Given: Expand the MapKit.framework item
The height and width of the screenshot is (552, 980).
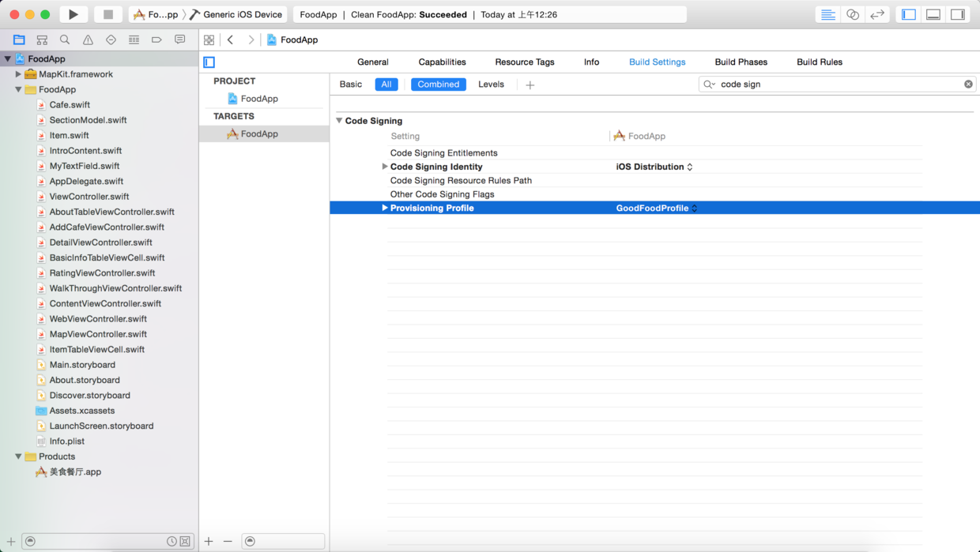Looking at the screenshot, I should coord(18,74).
